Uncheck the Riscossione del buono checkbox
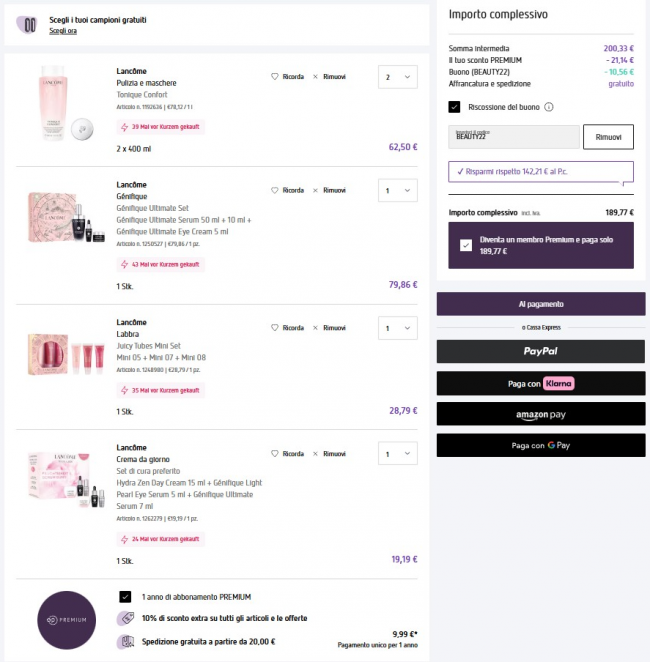The image size is (650, 662). tap(454, 107)
